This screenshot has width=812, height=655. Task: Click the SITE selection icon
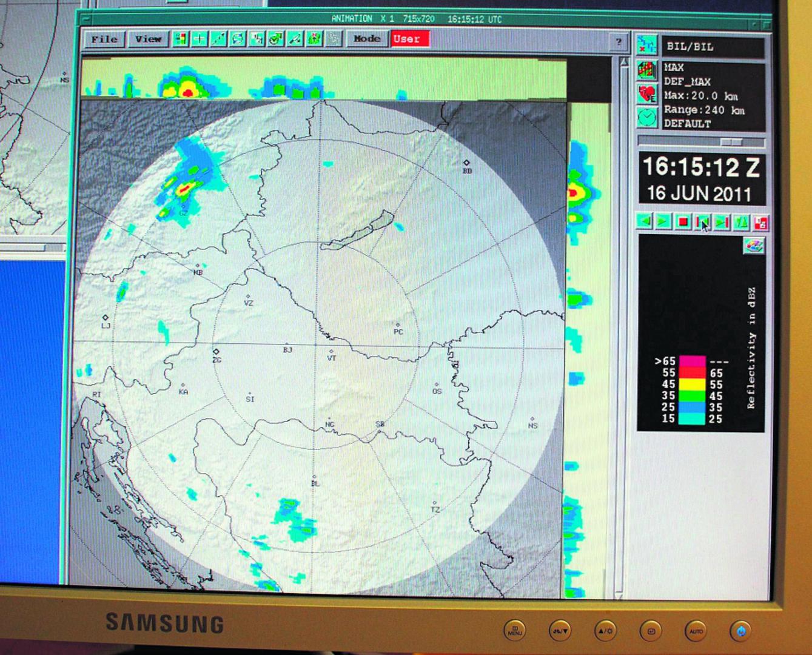[647, 45]
